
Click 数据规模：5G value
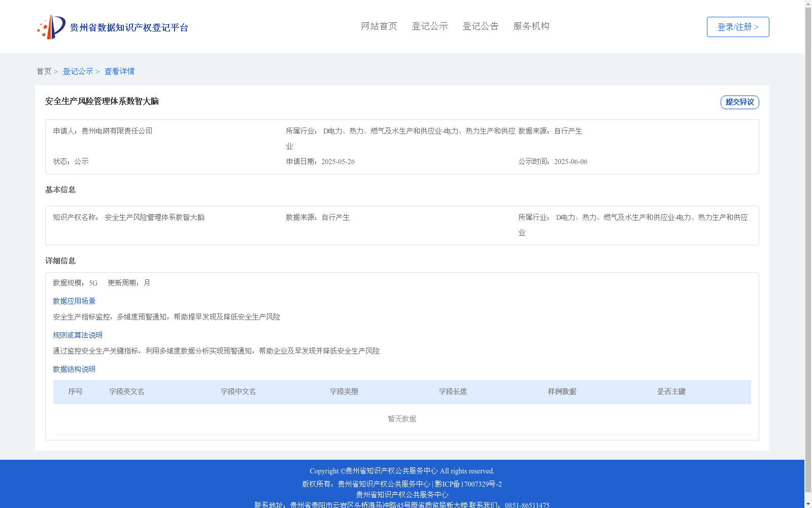pyautogui.click(x=75, y=283)
